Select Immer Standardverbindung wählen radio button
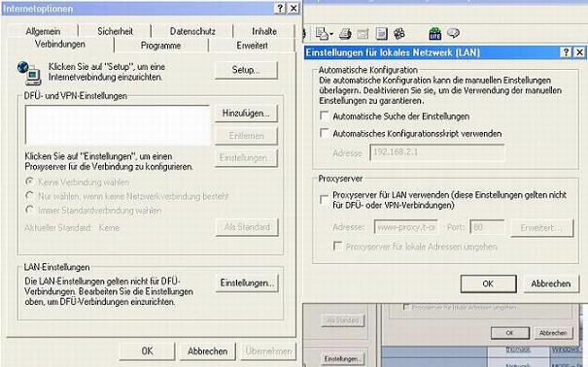The image size is (588, 367). 29,210
